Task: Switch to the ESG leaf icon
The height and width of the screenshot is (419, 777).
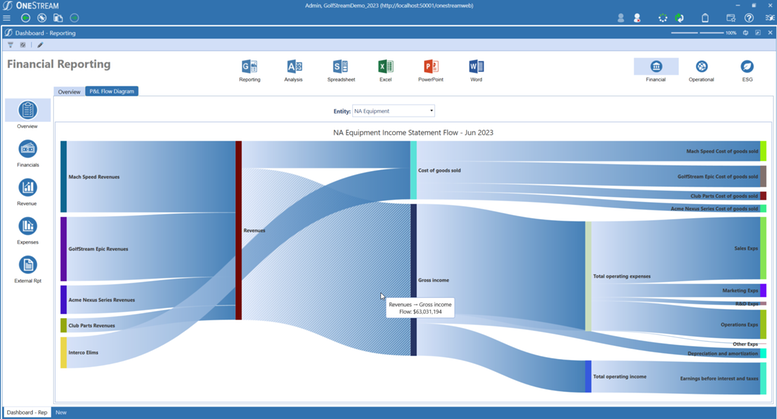Action: click(x=747, y=66)
